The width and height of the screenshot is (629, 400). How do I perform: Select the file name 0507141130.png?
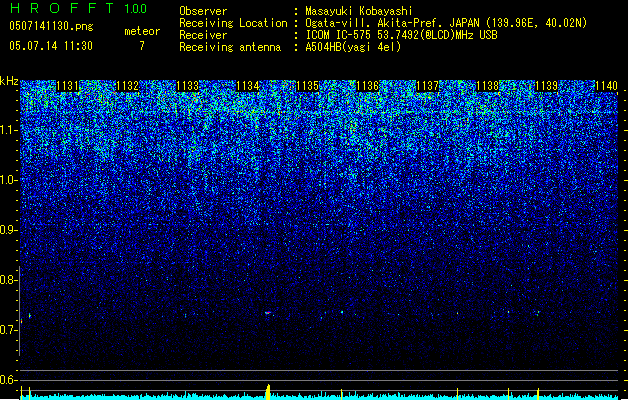(51, 26)
